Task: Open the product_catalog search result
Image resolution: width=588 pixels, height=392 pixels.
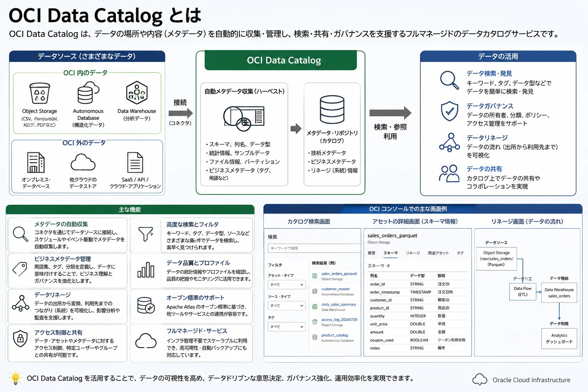Action: pos(335,335)
